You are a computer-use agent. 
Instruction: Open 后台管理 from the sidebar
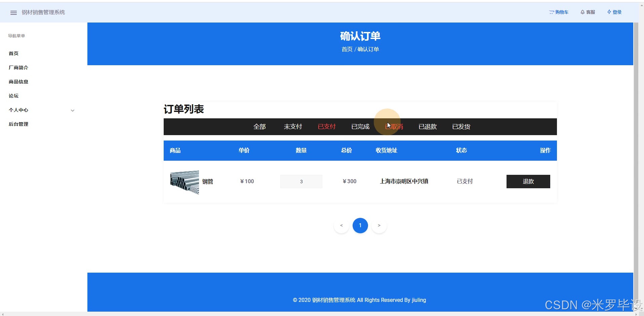(18, 124)
